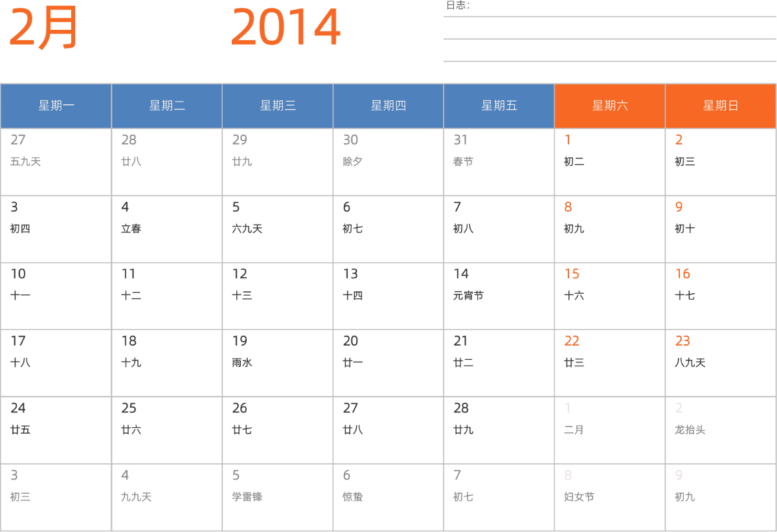This screenshot has width=777, height=532.
Task: Select the orange 星期六 header
Action: [x=610, y=106]
